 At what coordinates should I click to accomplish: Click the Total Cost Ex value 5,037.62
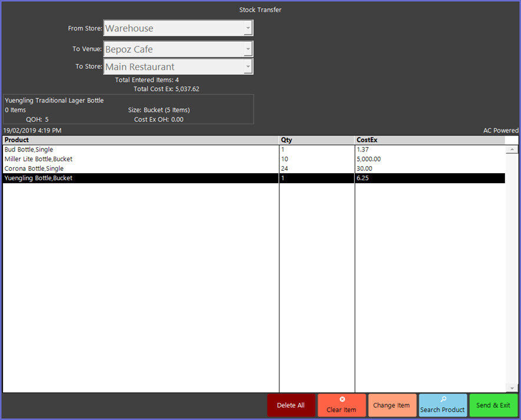click(187, 89)
